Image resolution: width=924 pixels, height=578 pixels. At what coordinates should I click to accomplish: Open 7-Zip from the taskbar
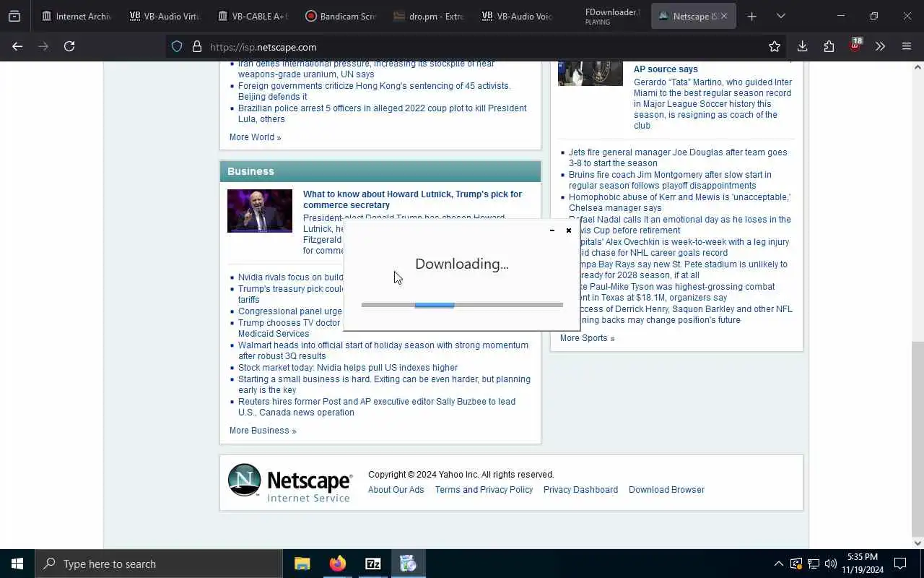coord(373,564)
